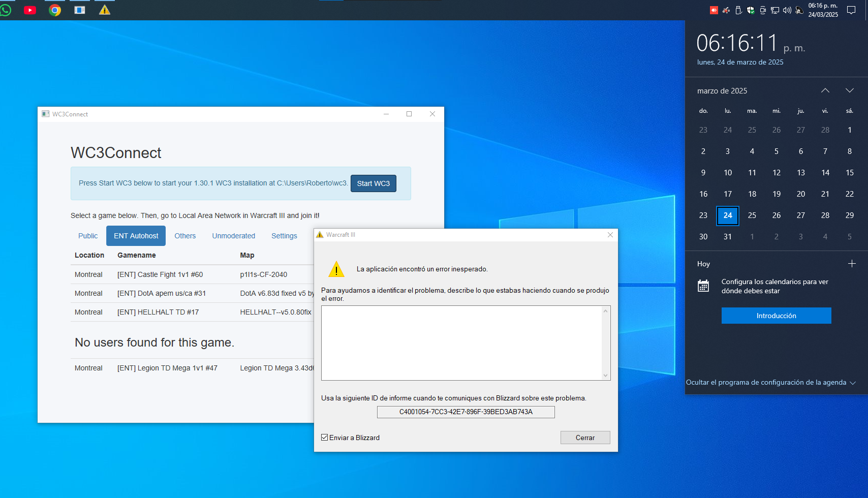Uncheck the Enviar a Blizzard checkbox
Screen dimensions: 868x498
coord(325,438)
